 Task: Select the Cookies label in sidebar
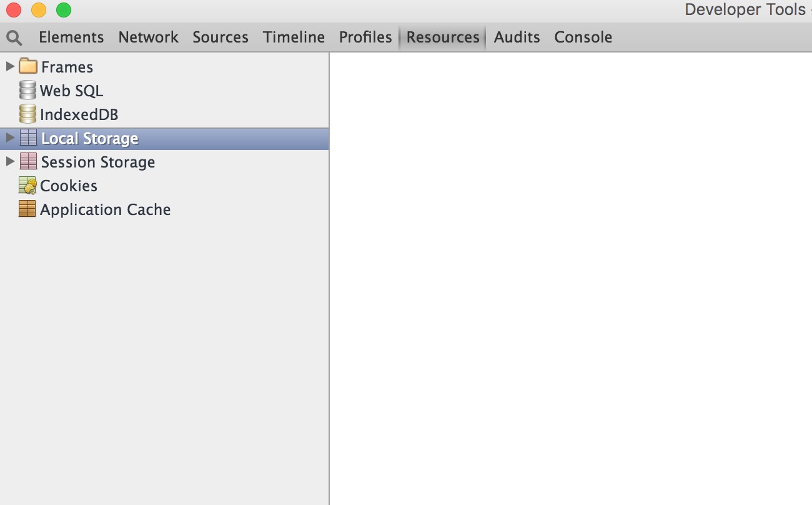[69, 186]
